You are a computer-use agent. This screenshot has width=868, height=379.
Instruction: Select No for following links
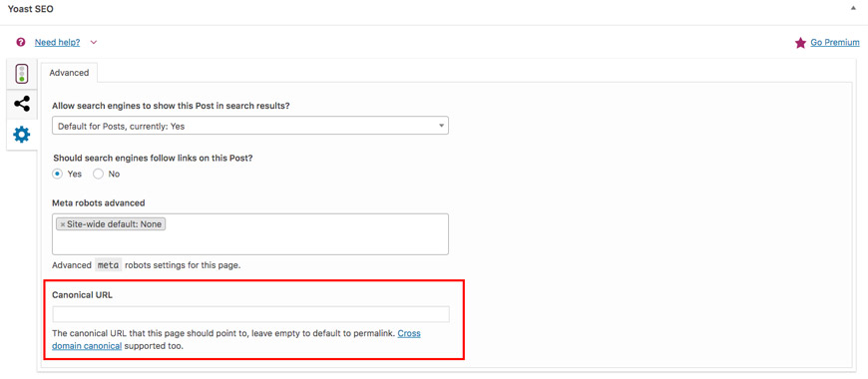98,174
